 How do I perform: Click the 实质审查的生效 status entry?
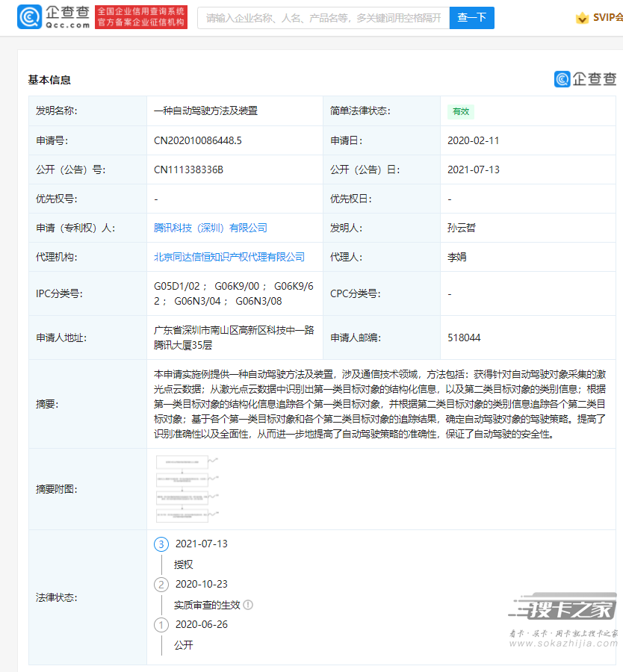click(207, 605)
